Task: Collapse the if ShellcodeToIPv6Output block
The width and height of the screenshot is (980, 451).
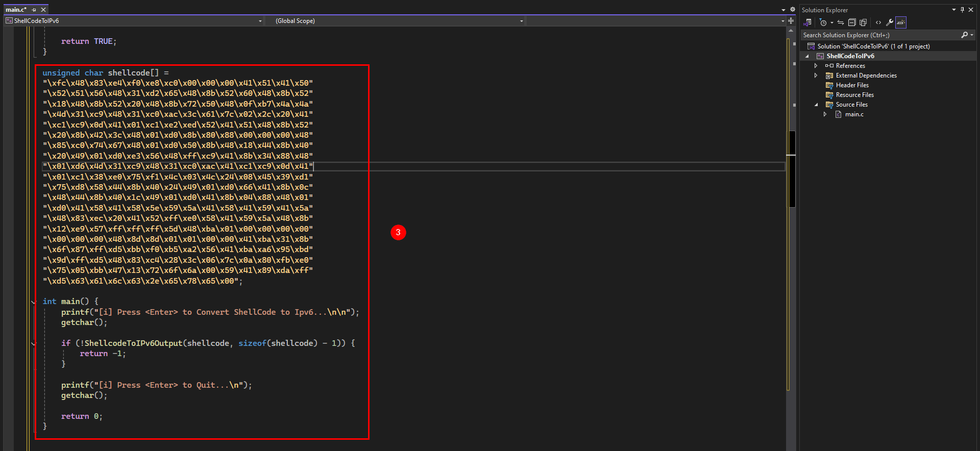Action: 34,344
